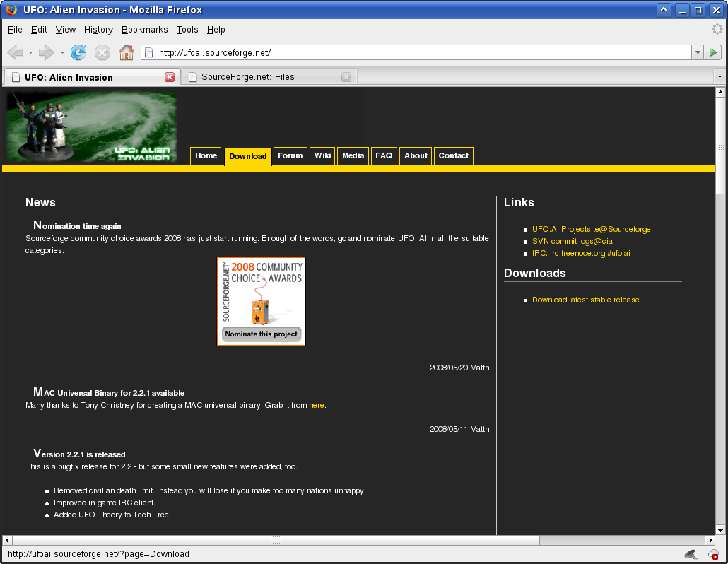728x564 pixels.
Task: Open the Contact navigation tab
Action: pyautogui.click(x=454, y=156)
